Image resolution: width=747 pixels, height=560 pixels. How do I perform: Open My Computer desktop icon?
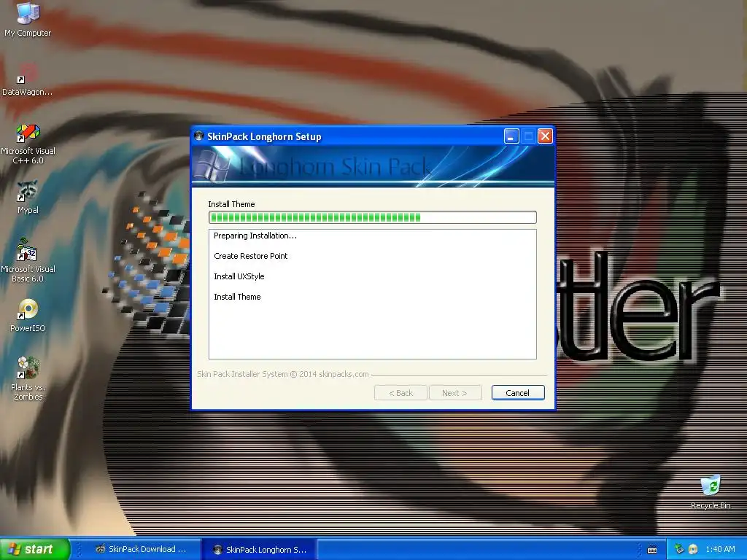pos(28,20)
